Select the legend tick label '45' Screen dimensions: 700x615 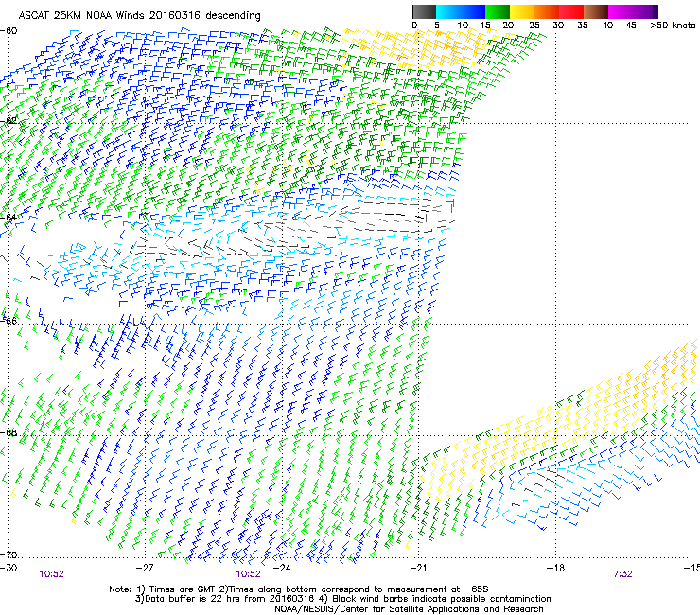(631, 26)
